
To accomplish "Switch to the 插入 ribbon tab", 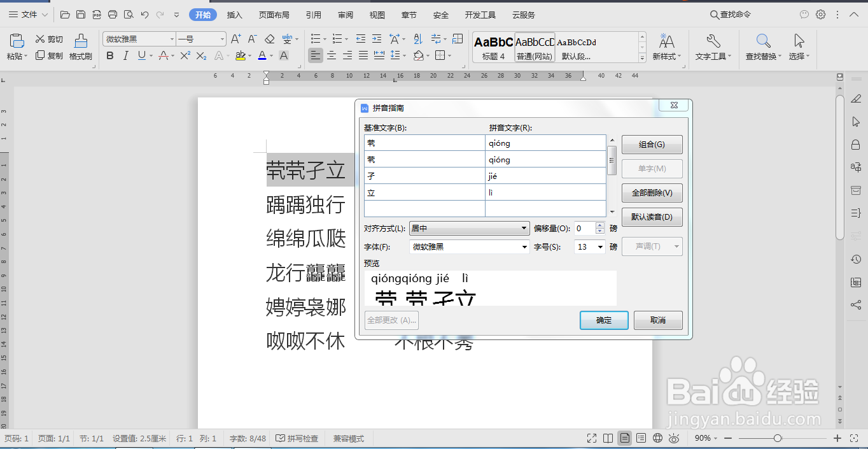I will [234, 14].
